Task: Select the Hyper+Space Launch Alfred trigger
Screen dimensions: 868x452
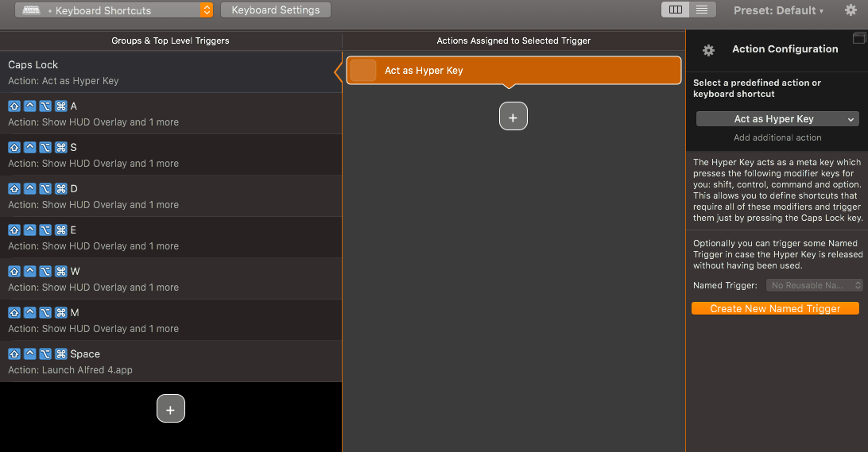Action: pos(171,361)
